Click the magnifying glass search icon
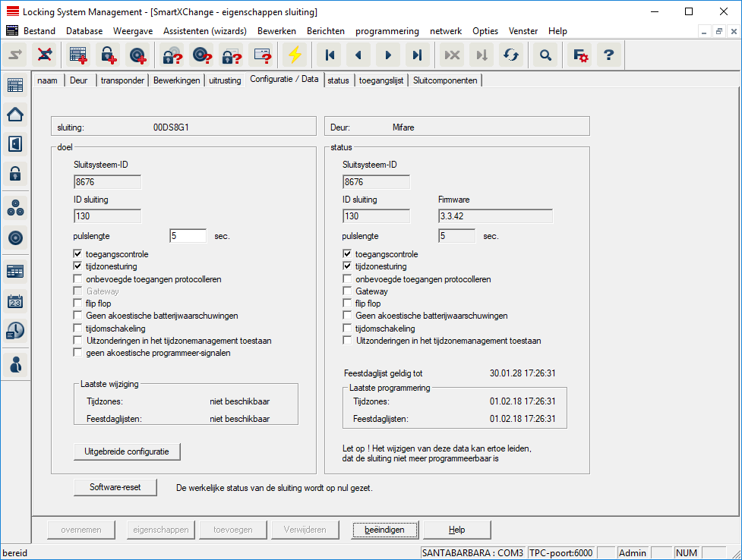Screen dimensions: 742x560 click(545, 55)
